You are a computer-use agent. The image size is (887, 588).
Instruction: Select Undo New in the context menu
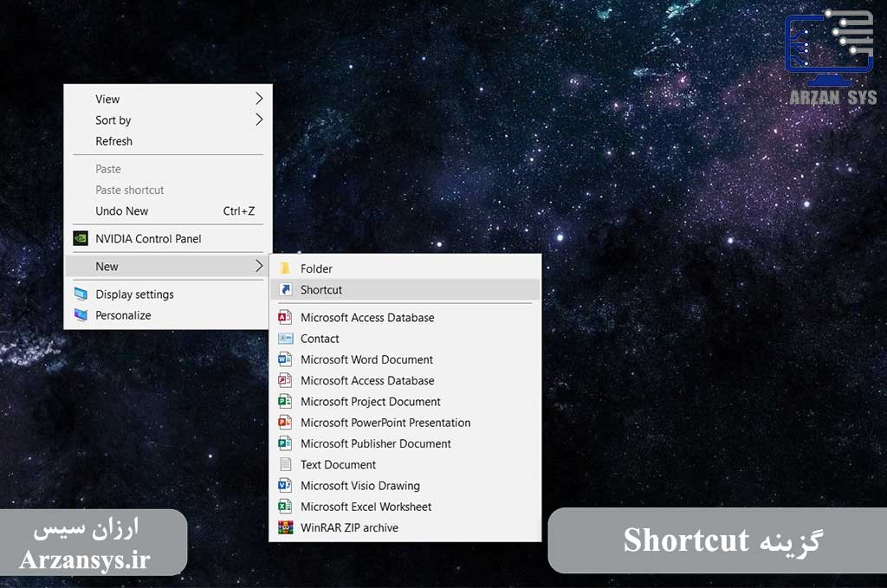[x=168, y=211]
